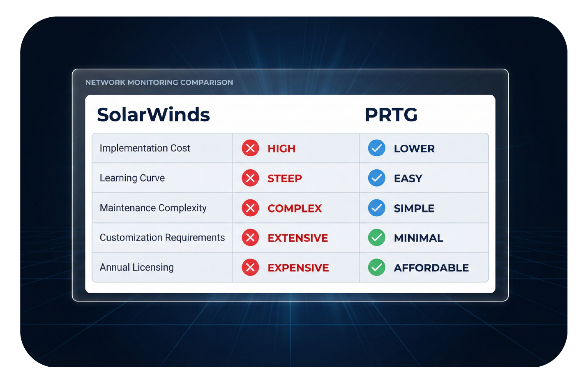The image size is (588, 384).
Task: Click the blue checkmark icon beside SIMPLE
Action: [376, 208]
